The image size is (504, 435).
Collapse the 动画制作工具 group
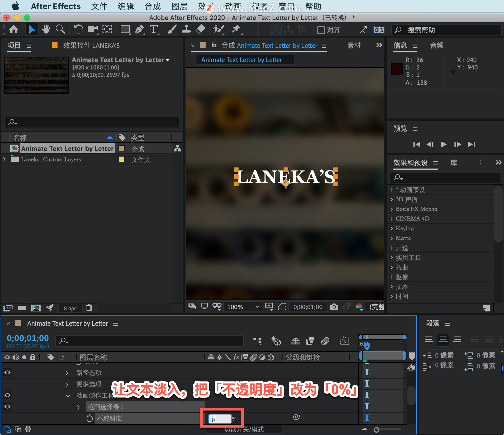[x=68, y=396]
